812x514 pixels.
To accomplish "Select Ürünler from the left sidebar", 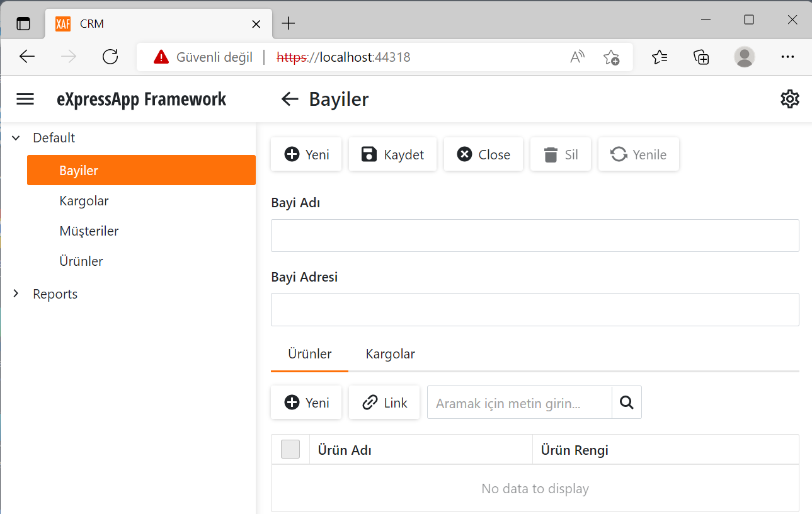I will point(81,261).
